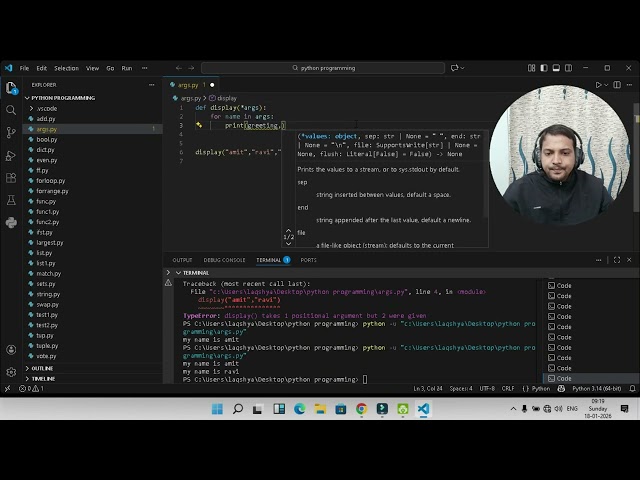Click the python programming search box
The height and width of the screenshot is (480, 640).
[x=323, y=68]
